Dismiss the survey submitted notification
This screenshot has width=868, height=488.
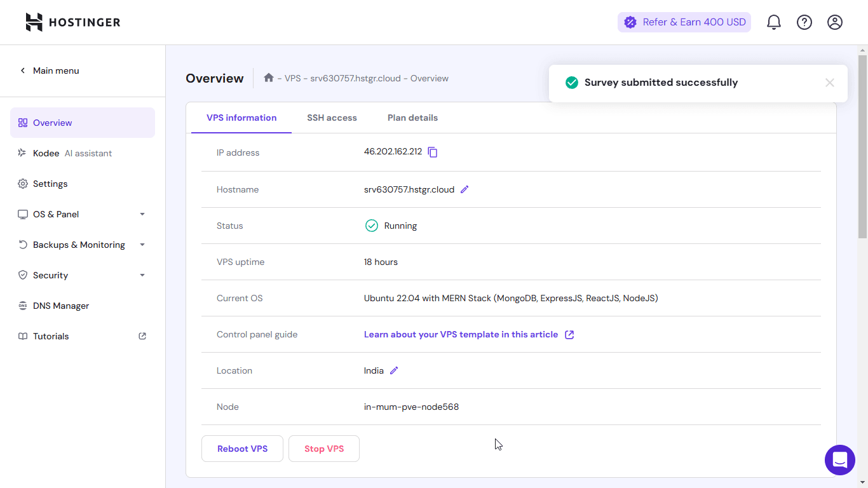829,83
